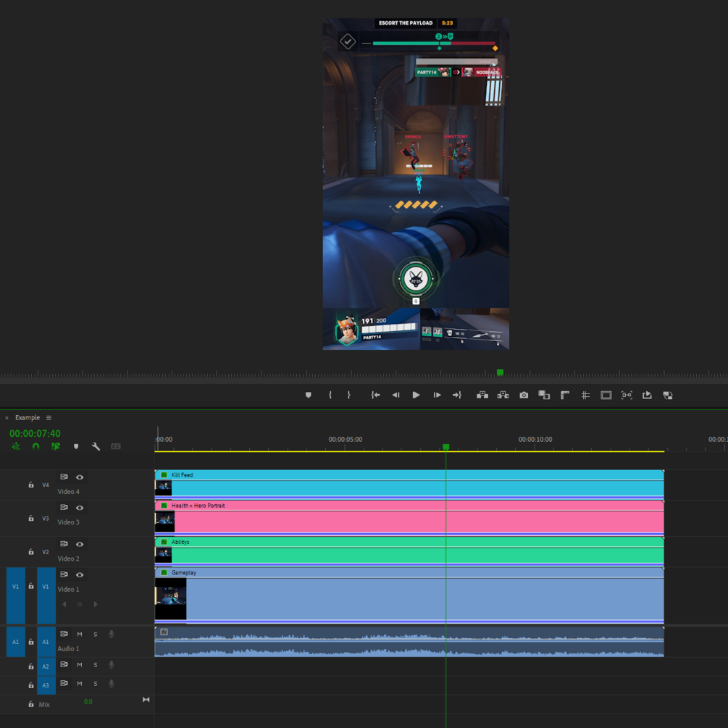Click the Mix go-to-end icon
The height and width of the screenshot is (728, 728).
pos(146,700)
